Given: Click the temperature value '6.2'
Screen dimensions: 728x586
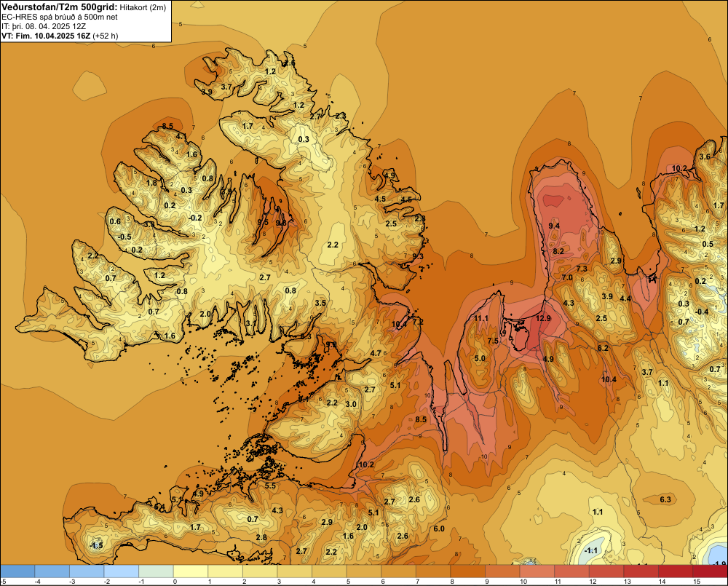Looking at the screenshot, I should [603, 348].
